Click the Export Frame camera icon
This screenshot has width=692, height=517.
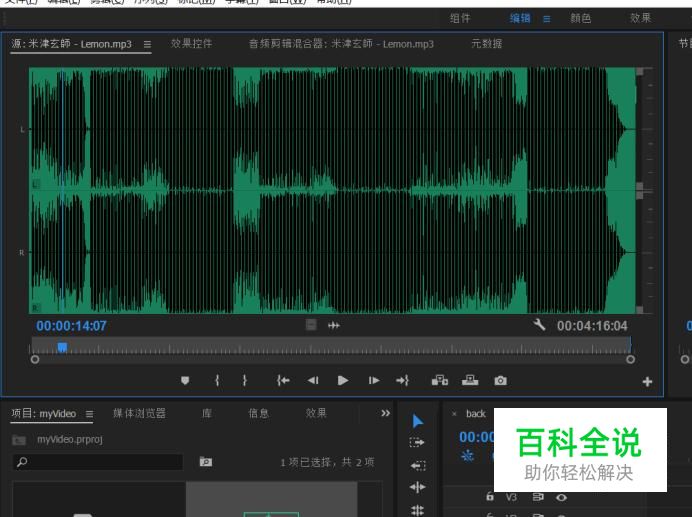[x=500, y=380]
